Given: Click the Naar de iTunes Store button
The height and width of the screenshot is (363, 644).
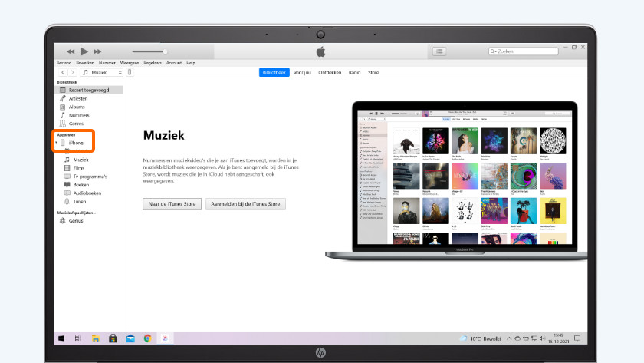Looking at the screenshot, I should click(x=172, y=204).
